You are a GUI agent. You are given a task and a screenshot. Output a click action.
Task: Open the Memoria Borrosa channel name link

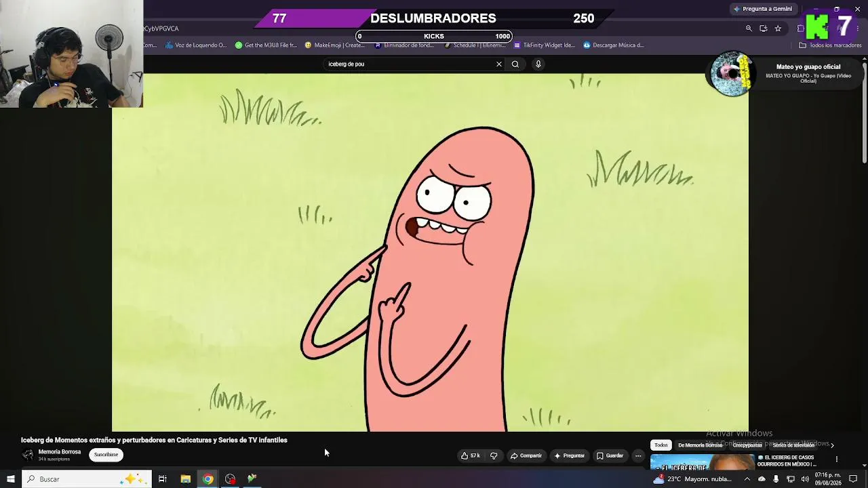pos(60,452)
